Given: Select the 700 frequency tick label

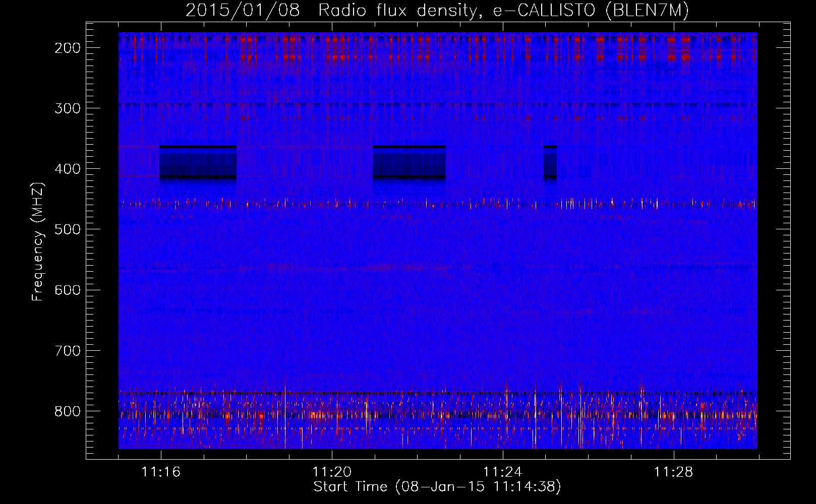Looking at the screenshot, I should pyautogui.click(x=68, y=350).
